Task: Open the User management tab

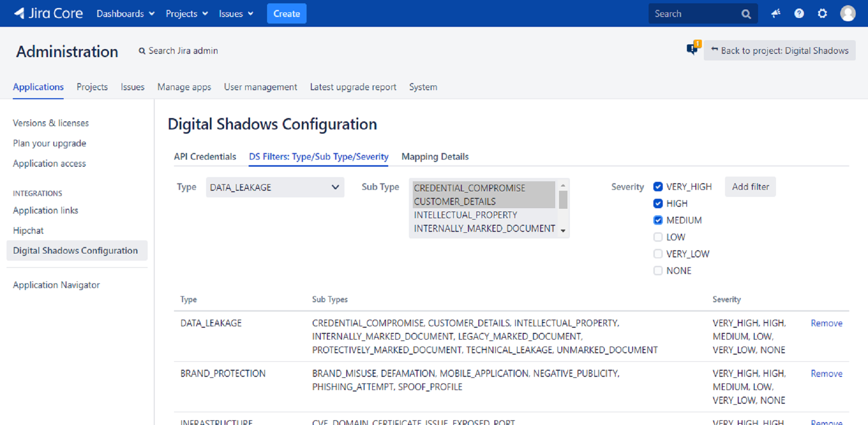Action: tap(260, 87)
